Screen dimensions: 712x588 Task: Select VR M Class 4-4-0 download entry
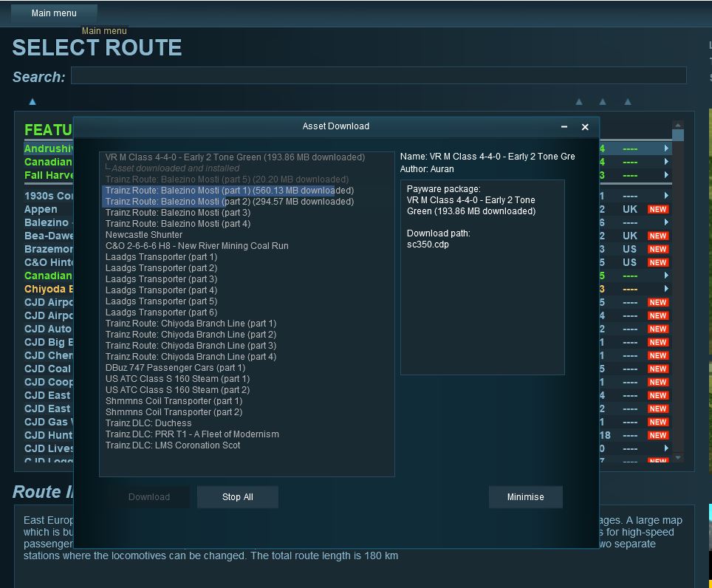pyautogui.click(x=235, y=157)
